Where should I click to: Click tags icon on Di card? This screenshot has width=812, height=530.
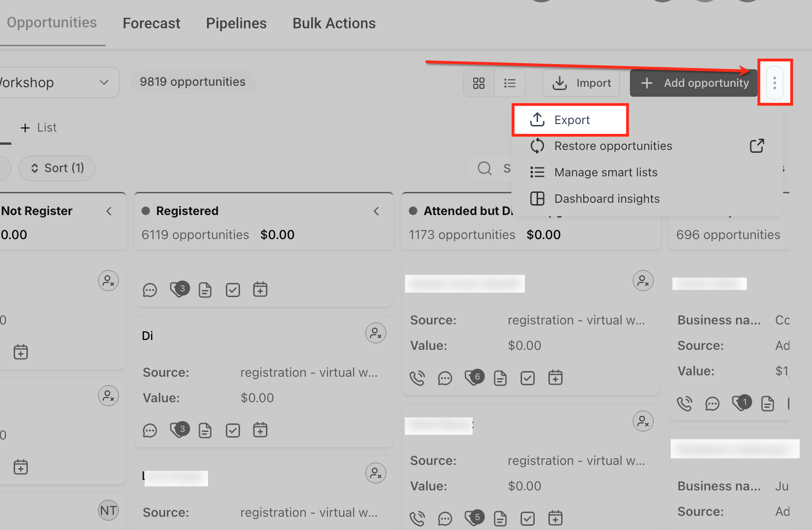coord(179,430)
